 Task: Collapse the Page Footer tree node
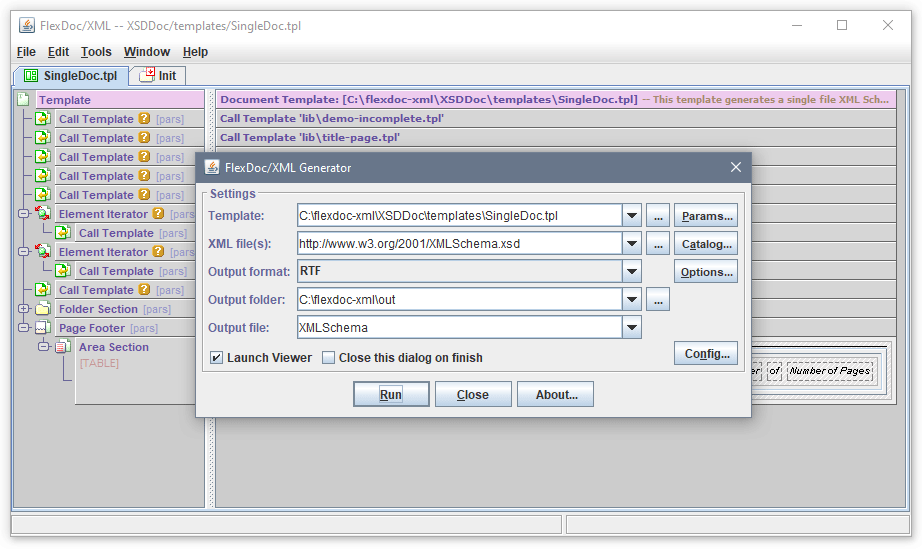click(x=24, y=327)
